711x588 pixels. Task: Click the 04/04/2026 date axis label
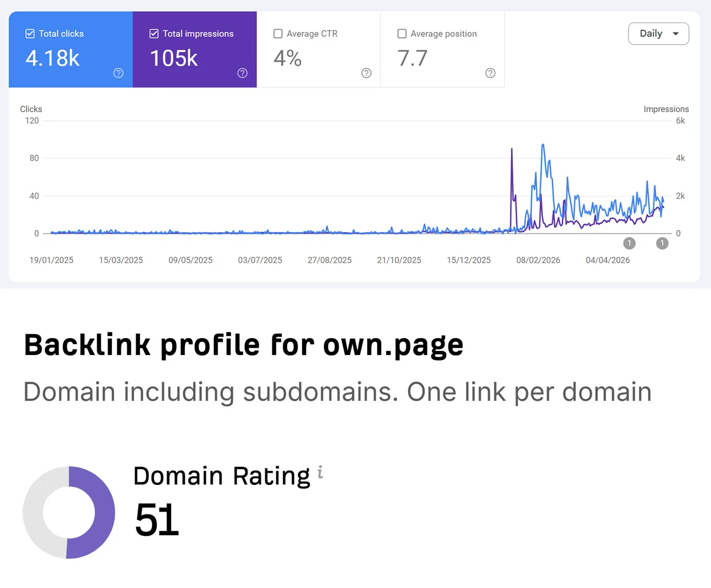[x=607, y=260]
